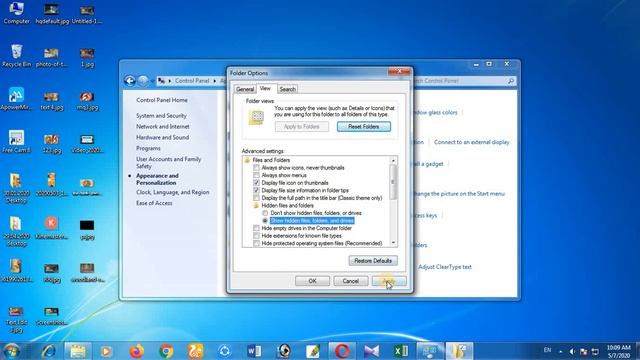Open the Recycle Bin desktop icon

[x=16, y=56]
